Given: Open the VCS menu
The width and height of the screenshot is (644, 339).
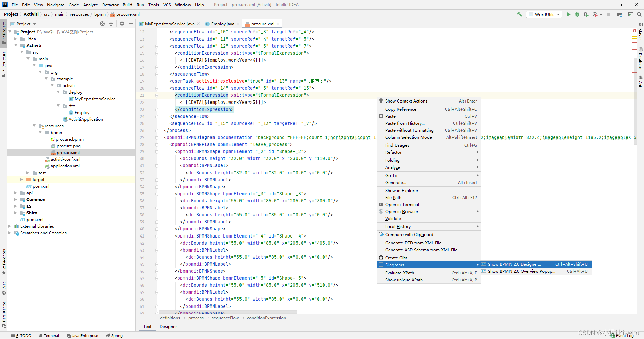Looking at the screenshot, I should 167,5.
